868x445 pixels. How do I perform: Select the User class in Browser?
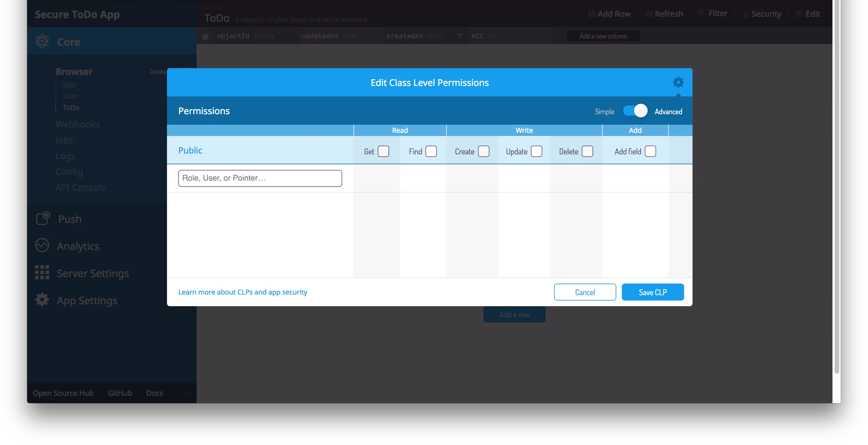click(70, 96)
